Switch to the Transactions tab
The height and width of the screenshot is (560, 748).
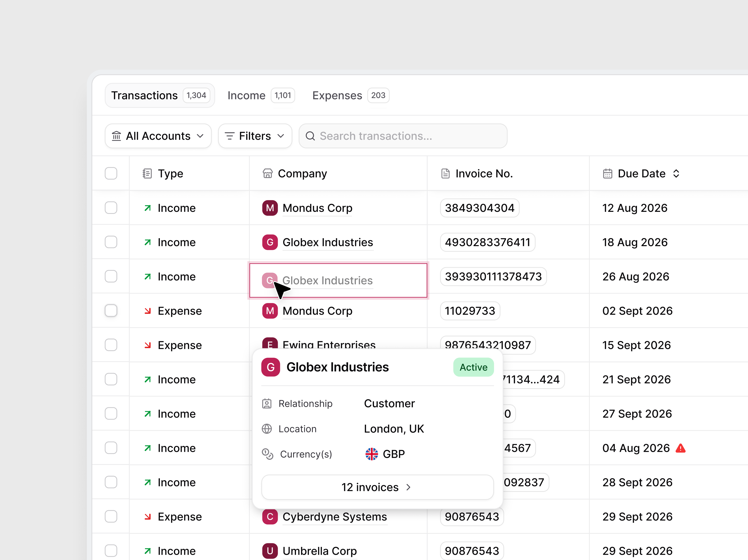(160, 95)
